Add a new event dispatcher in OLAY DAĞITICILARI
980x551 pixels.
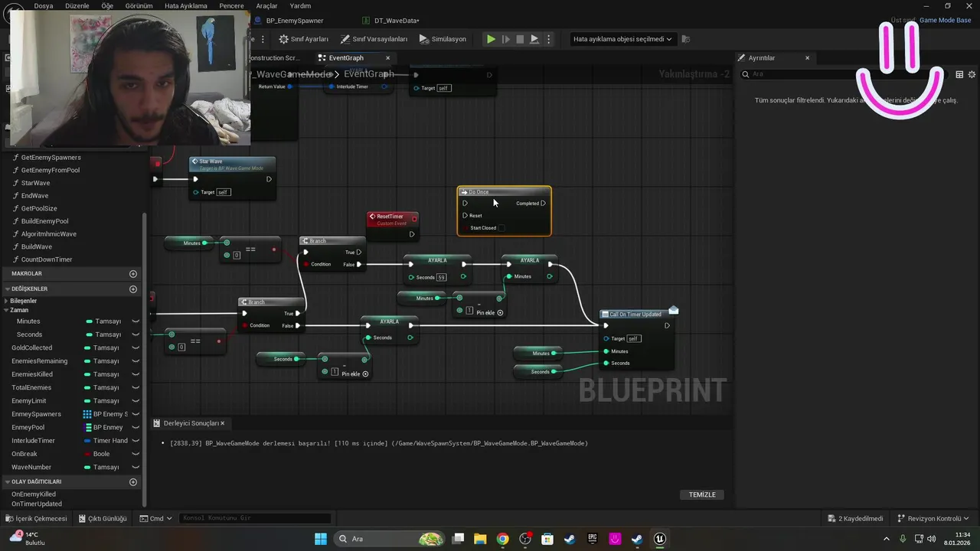pyautogui.click(x=133, y=482)
